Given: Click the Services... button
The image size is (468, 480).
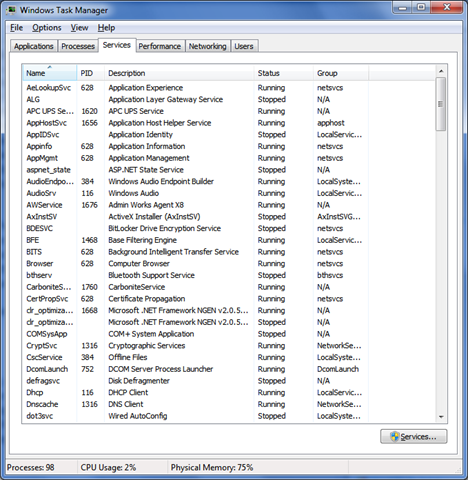Looking at the screenshot, I should click(414, 437).
